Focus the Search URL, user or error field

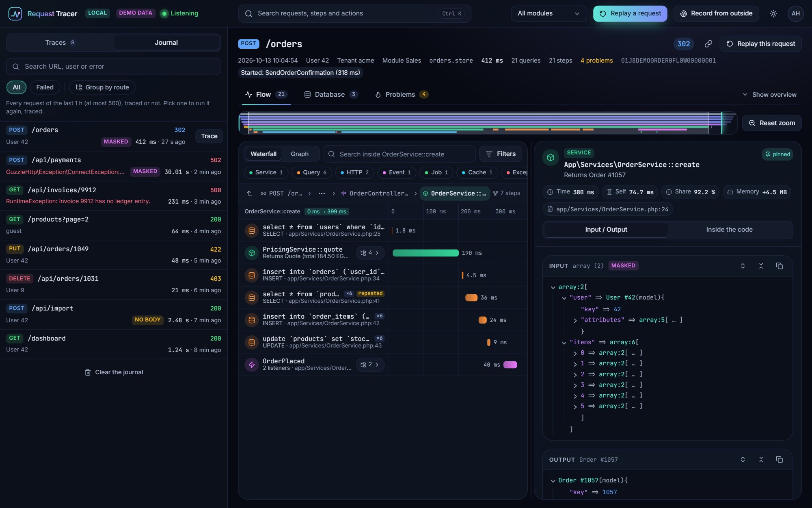(x=114, y=66)
